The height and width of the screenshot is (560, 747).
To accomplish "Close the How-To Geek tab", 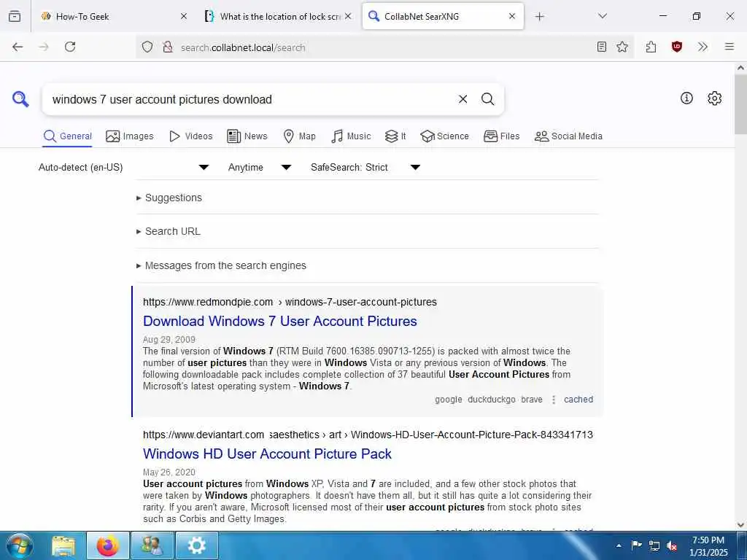I will click(184, 16).
